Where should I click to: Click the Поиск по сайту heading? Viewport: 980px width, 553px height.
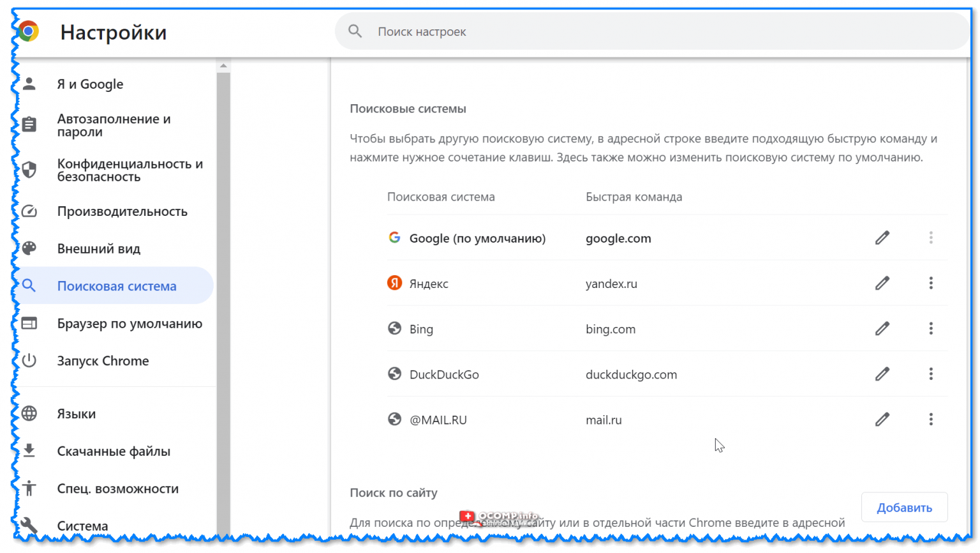pos(394,492)
